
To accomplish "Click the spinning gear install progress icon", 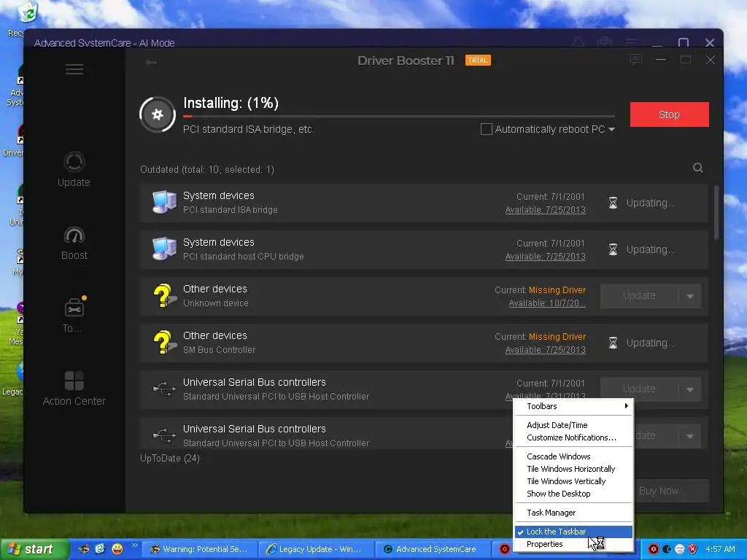I will [158, 114].
